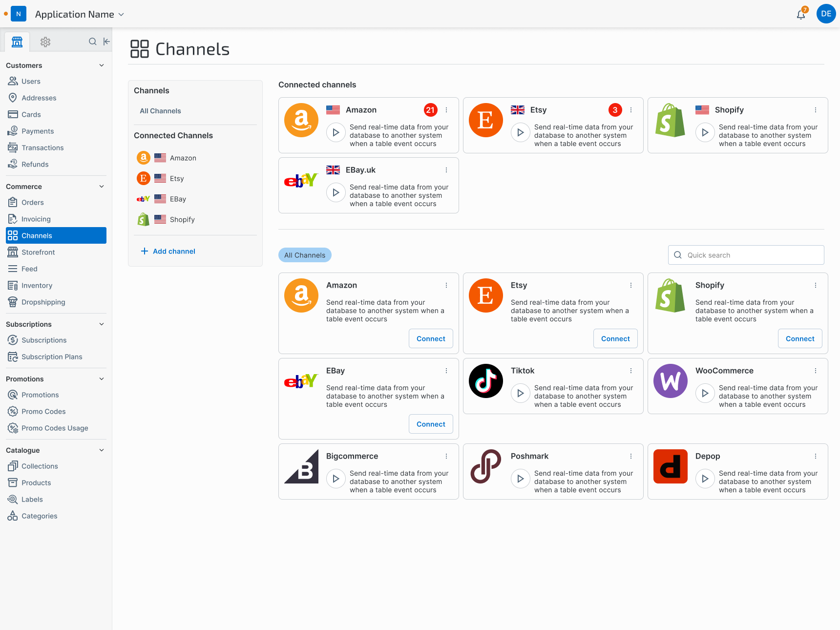The width and height of the screenshot is (840, 630).
Task: Open connected Etsy card options menu
Action: coord(631,110)
